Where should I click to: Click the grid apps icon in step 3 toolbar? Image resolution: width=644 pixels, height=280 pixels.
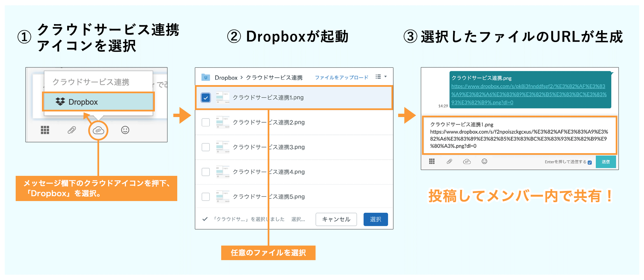click(x=432, y=161)
